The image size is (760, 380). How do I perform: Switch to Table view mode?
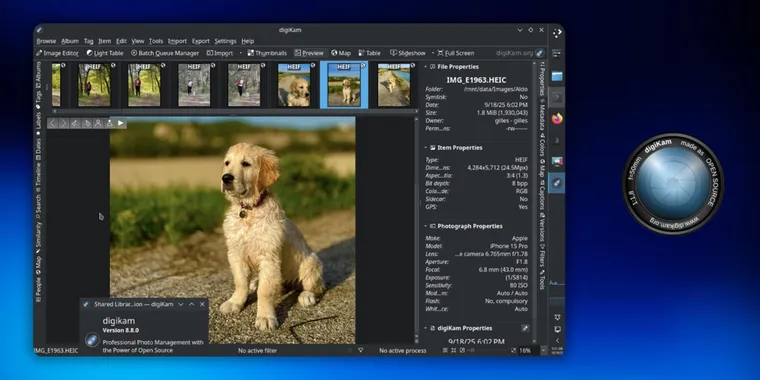(x=369, y=53)
